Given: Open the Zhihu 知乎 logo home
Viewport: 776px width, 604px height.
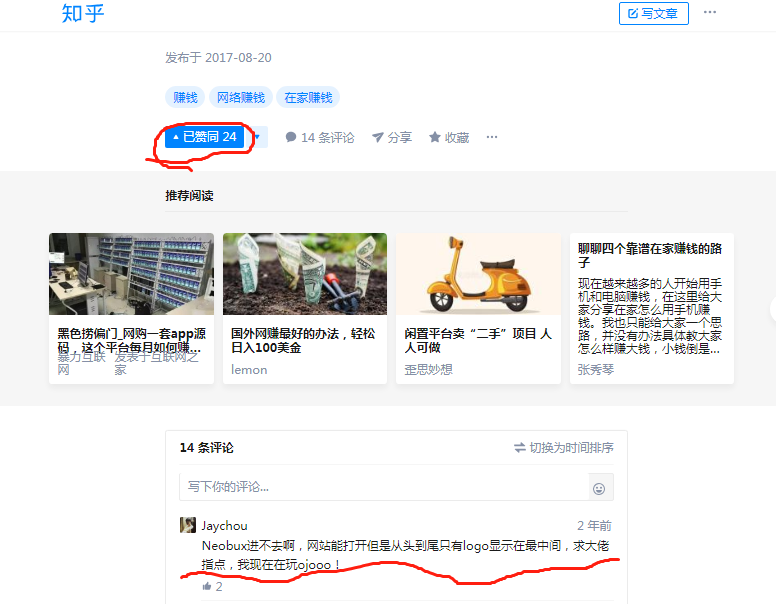Looking at the screenshot, I should coord(83,13).
